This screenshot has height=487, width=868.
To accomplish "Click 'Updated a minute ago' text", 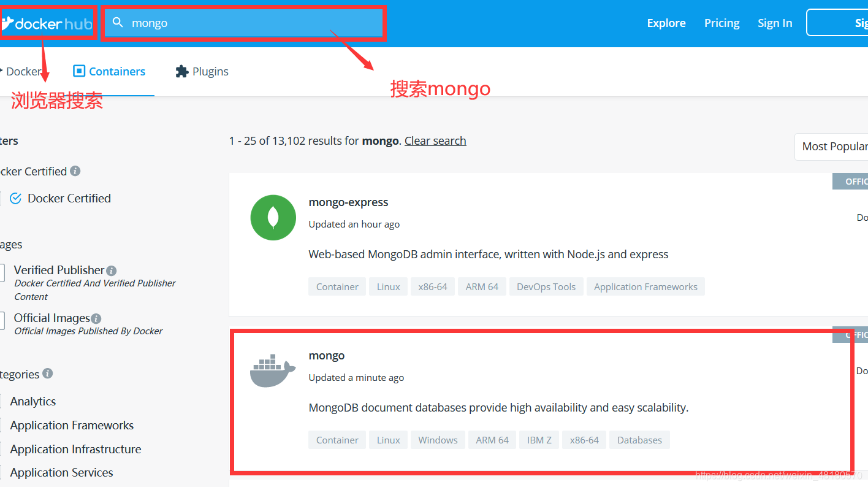I will 356,378.
